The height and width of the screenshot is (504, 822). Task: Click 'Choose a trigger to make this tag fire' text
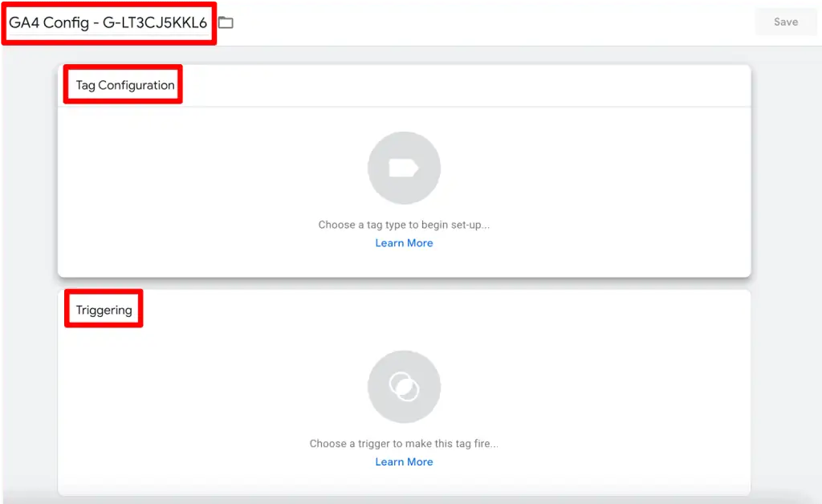coord(404,443)
